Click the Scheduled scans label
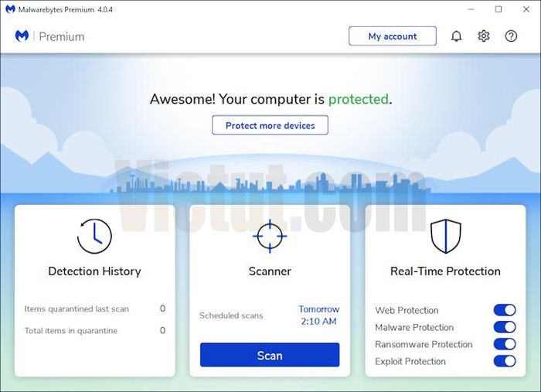Screen dimensions: 541x392 tap(231, 315)
